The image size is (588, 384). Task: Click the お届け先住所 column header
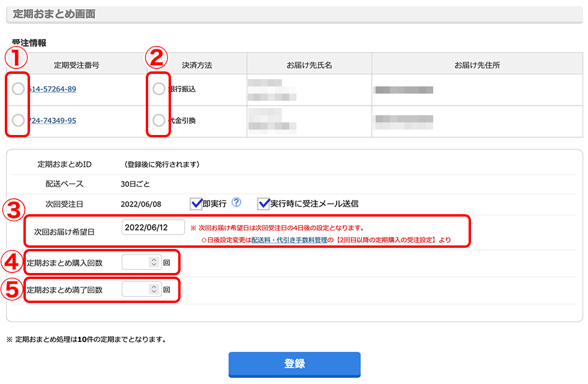(x=477, y=64)
